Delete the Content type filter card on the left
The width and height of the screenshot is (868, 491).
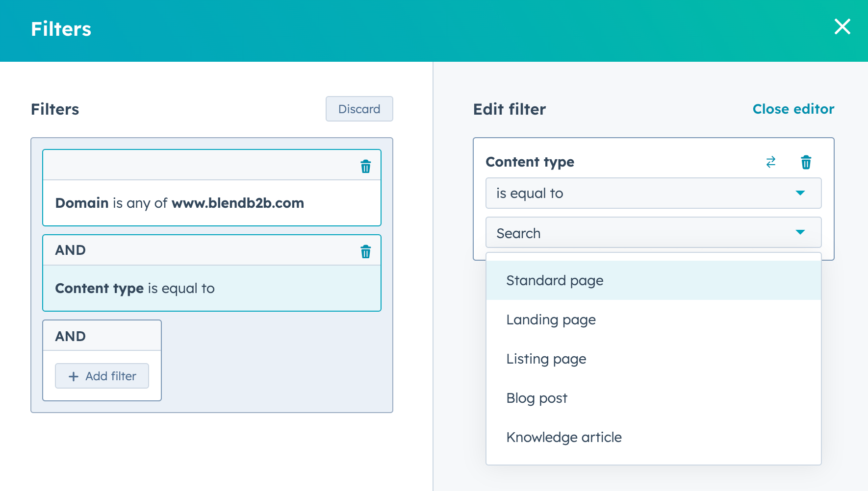point(366,252)
